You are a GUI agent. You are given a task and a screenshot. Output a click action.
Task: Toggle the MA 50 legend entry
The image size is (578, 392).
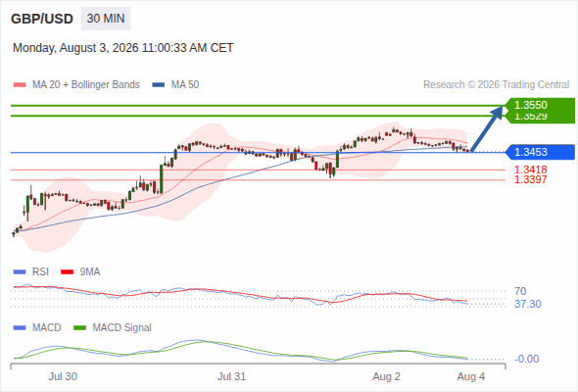coord(175,85)
